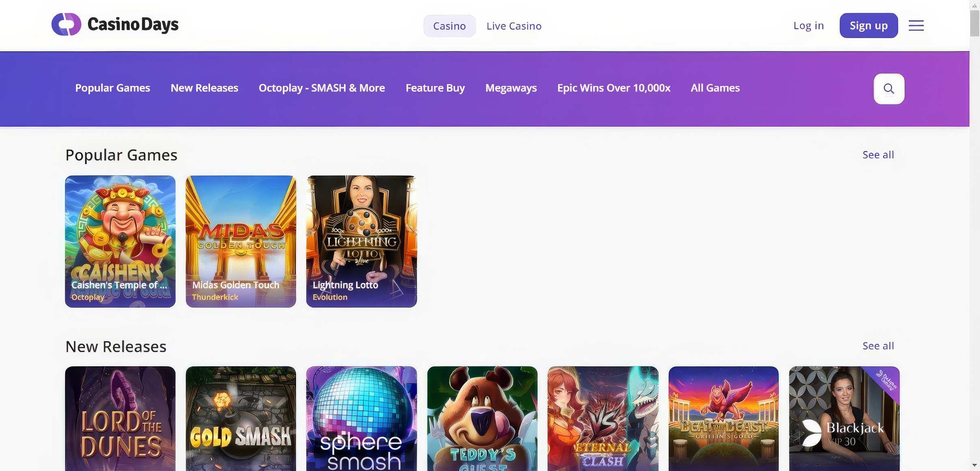Viewport: 980px width, 471px height.
Task: Open Octoplay - SMASH & More category
Action: (322, 88)
